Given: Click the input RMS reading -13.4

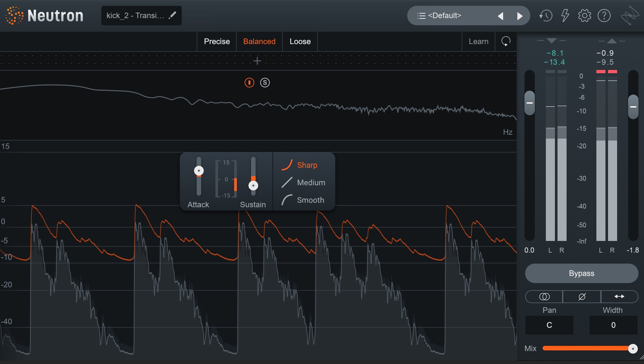Looking at the screenshot, I should pos(555,62).
